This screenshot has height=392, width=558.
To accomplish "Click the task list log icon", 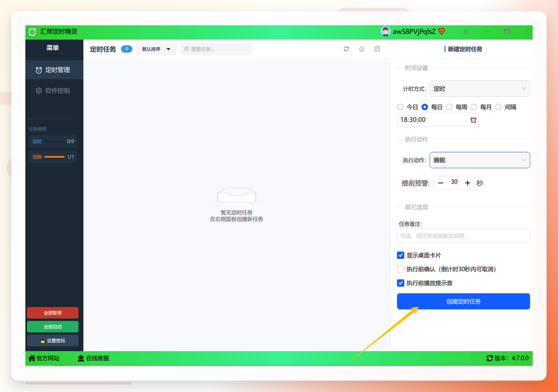I will [x=377, y=49].
